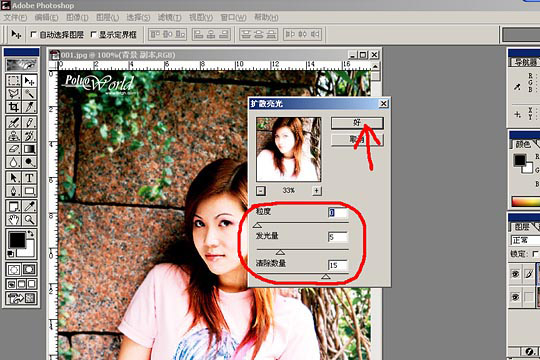This screenshot has height=360, width=540.
Task: Click the 粒度 slider handle
Action: [x=257, y=225]
